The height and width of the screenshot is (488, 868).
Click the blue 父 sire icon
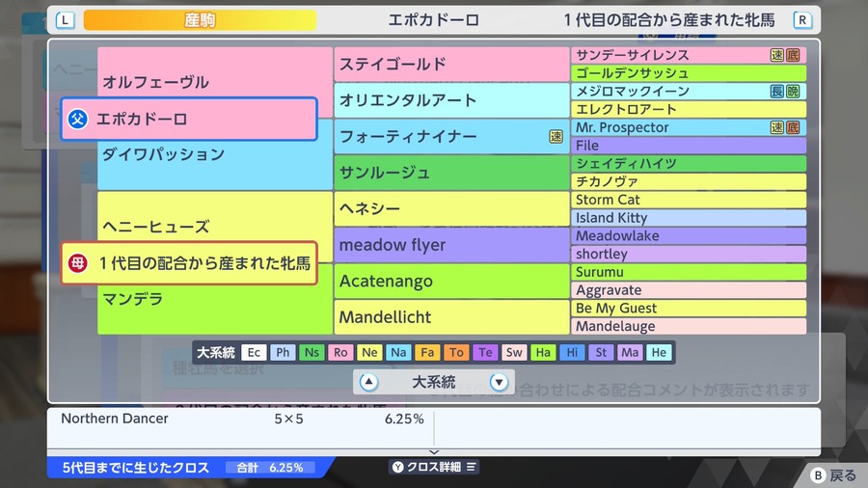(x=77, y=119)
